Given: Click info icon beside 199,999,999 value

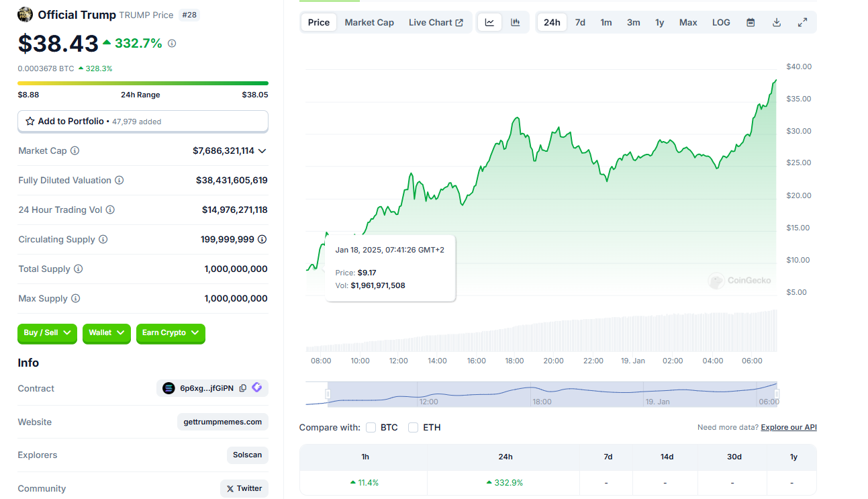Looking at the screenshot, I should pos(262,240).
